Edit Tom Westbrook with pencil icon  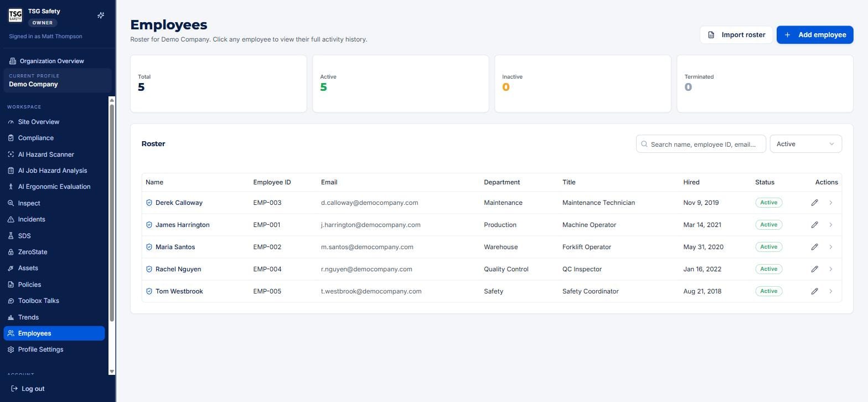pos(814,291)
